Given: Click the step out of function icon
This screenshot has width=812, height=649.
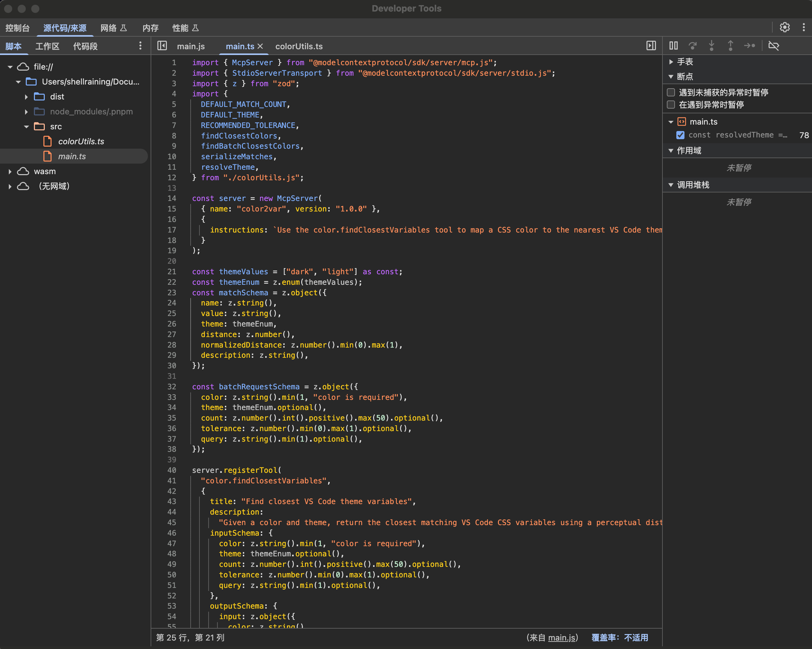Looking at the screenshot, I should click(730, 45).
